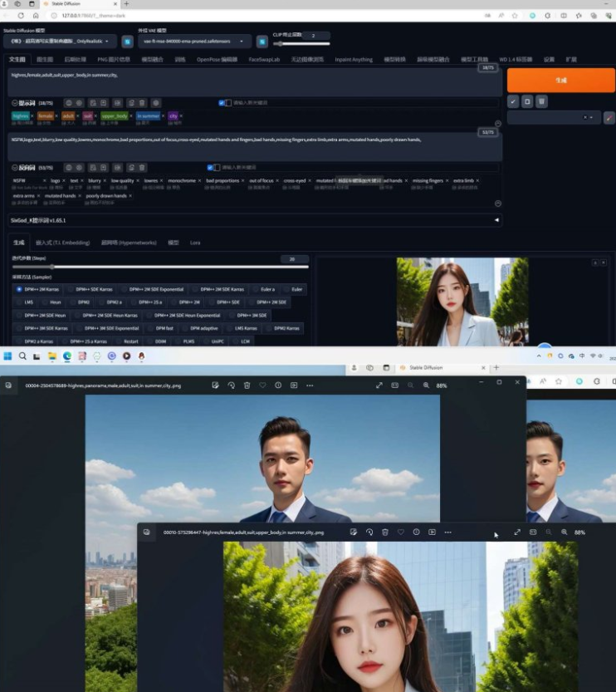The image size is (616, 692).
Task: Open the trash icon beside the prompt header
Action: tap(142, 103)
